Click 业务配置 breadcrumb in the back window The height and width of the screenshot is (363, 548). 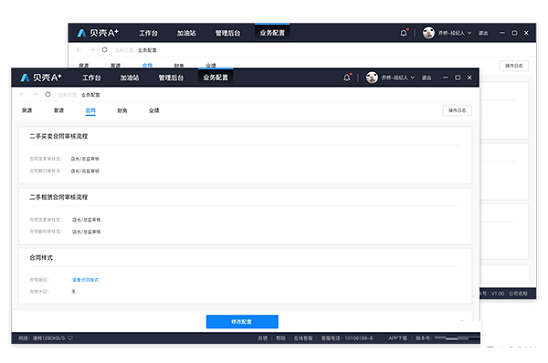pos(147,50)
